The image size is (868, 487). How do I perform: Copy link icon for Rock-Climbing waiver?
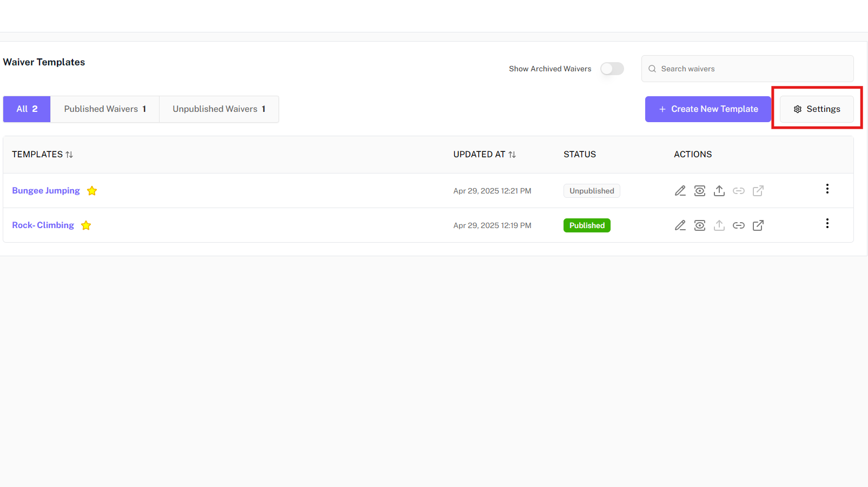coord(738,225)
